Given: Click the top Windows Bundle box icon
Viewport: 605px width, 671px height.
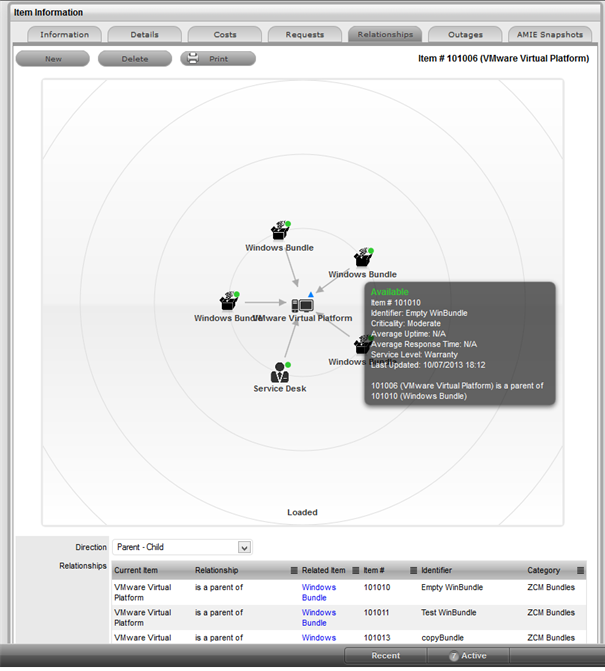Looking at the screenshot, I should pyautogui.click(x=280, y=230).
